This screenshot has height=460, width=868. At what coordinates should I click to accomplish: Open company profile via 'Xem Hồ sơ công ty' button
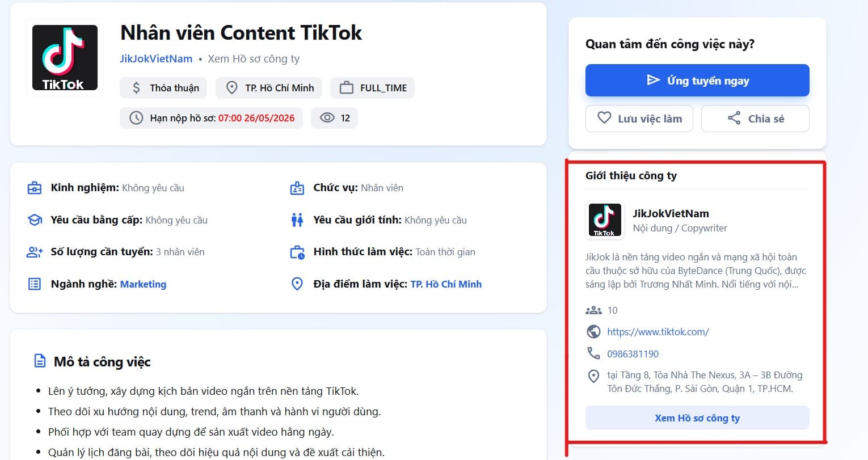click(697, 418)
